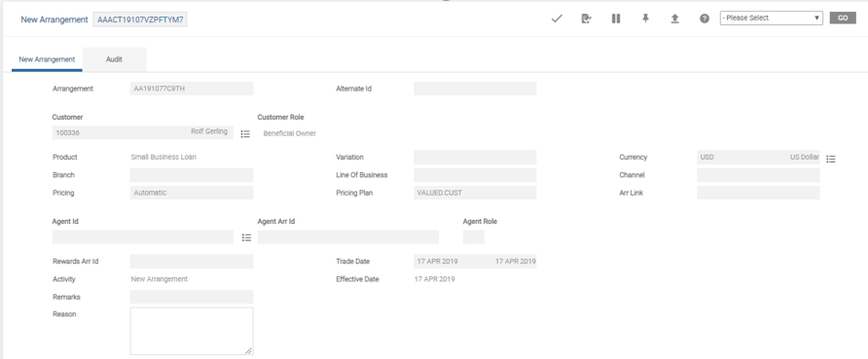The width and height of the screenshot is (868, 359).
Task: Open the Currency selection list icon
Action: click(x=831, y=159)
